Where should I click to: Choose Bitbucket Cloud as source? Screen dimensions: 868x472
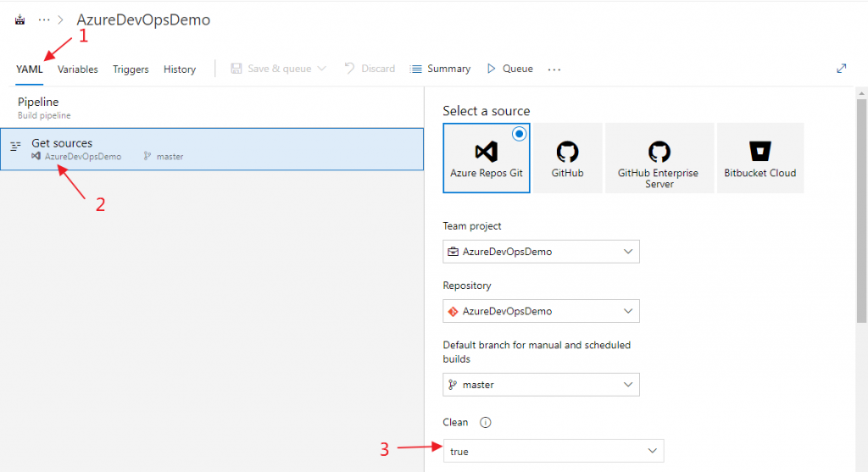[x=759, y=158]
